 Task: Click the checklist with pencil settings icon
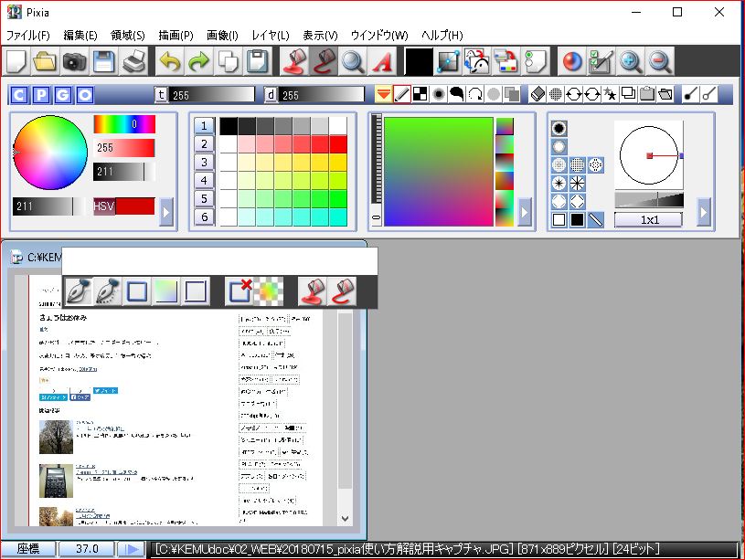coord(601,61)
